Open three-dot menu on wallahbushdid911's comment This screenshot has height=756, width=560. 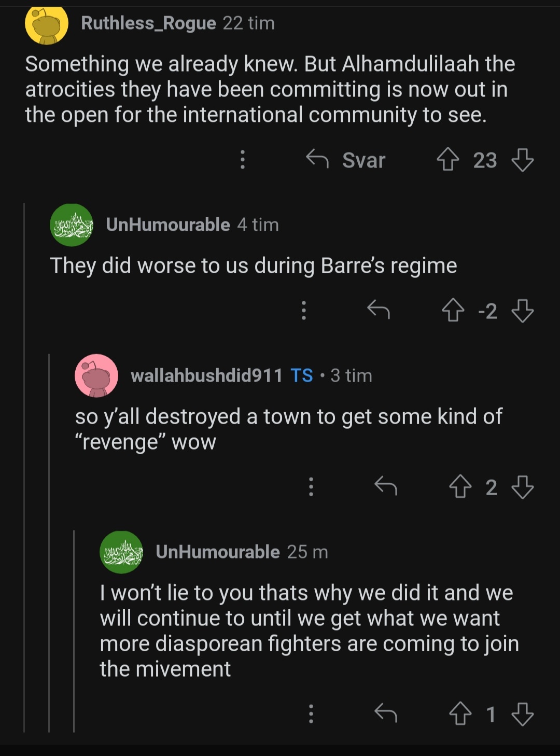pyautogui.click(x=311, y=487)
